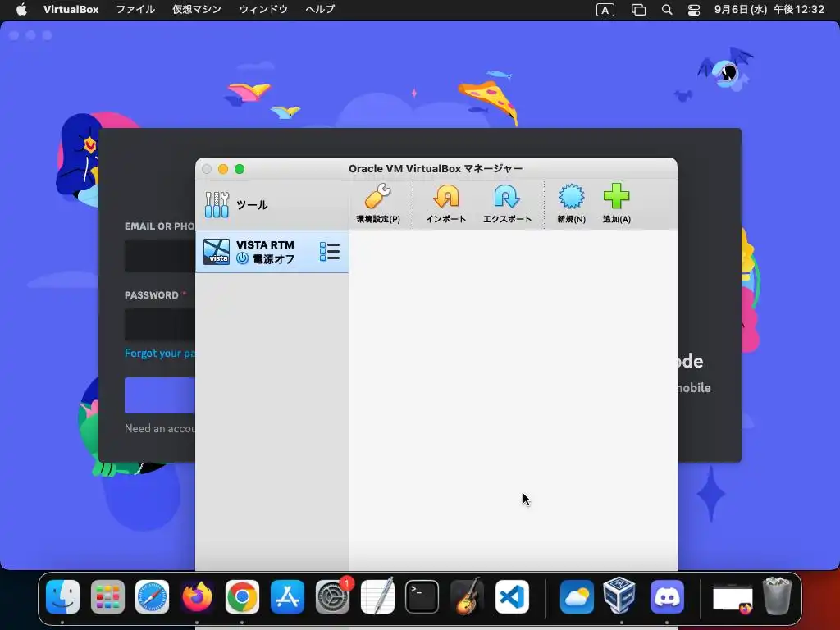Open the ファイル menu
The height and width of the screenshot is (630, 840).
(x=135, y=9)
